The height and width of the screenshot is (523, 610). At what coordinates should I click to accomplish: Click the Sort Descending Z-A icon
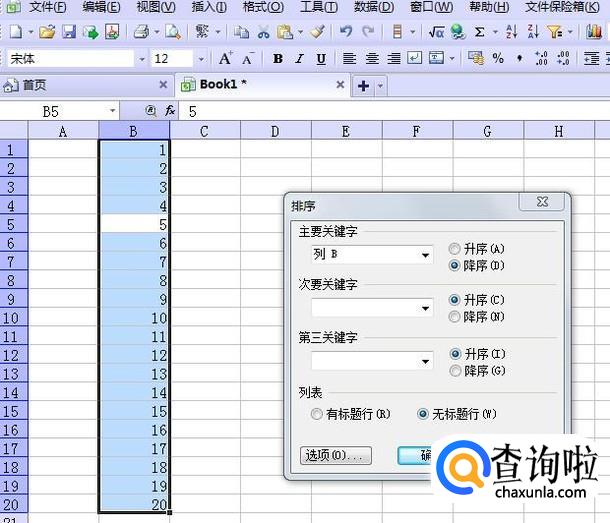click(533, 32)
